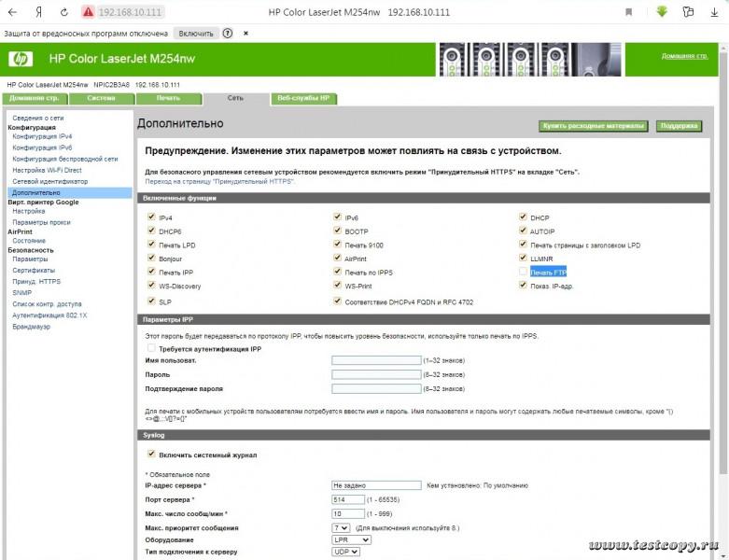Click the red security warning icon
Image resolution: width=729 pixels, height=560 pixels.
click(x=88, y=12)
